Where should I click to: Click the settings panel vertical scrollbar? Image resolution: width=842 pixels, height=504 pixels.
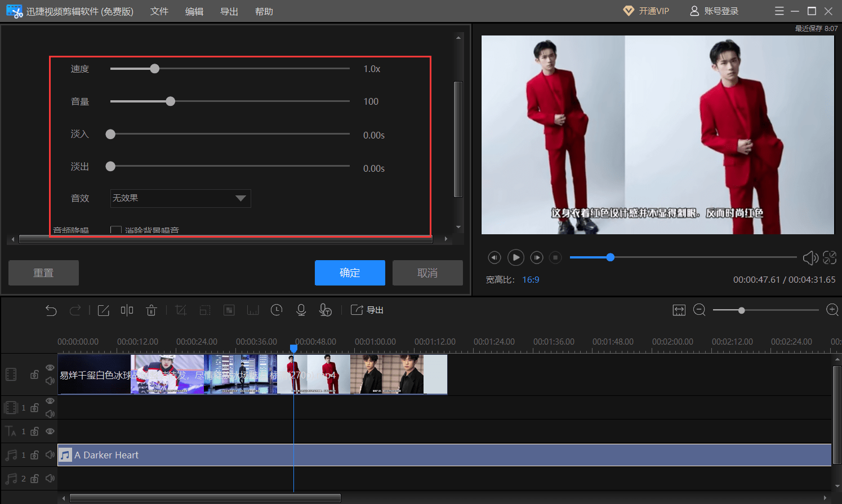click(x=458, y=139)
